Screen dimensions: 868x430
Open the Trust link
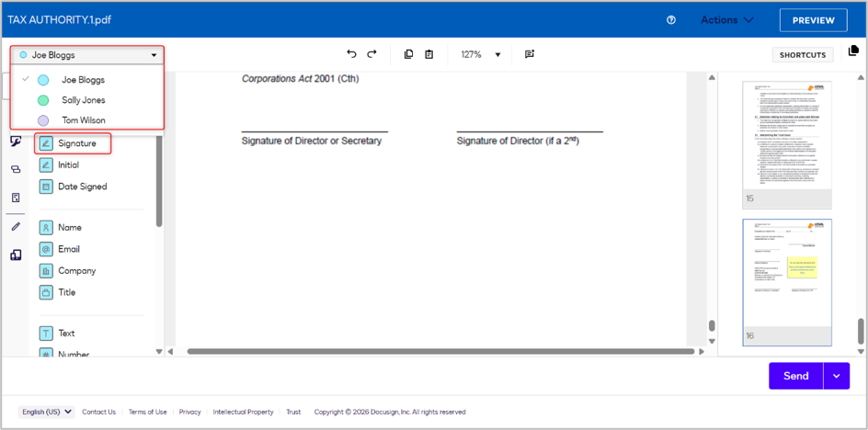point(293,412)
